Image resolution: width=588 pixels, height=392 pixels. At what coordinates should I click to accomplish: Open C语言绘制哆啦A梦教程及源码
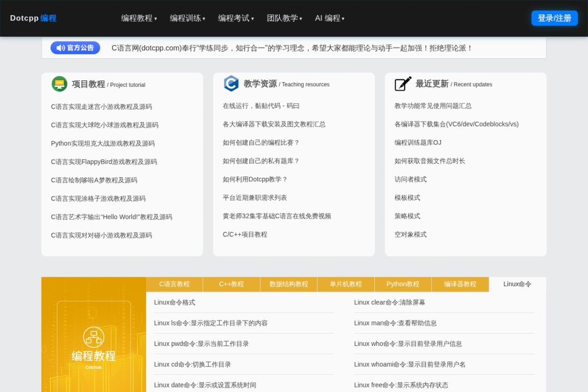pos(94,180)
